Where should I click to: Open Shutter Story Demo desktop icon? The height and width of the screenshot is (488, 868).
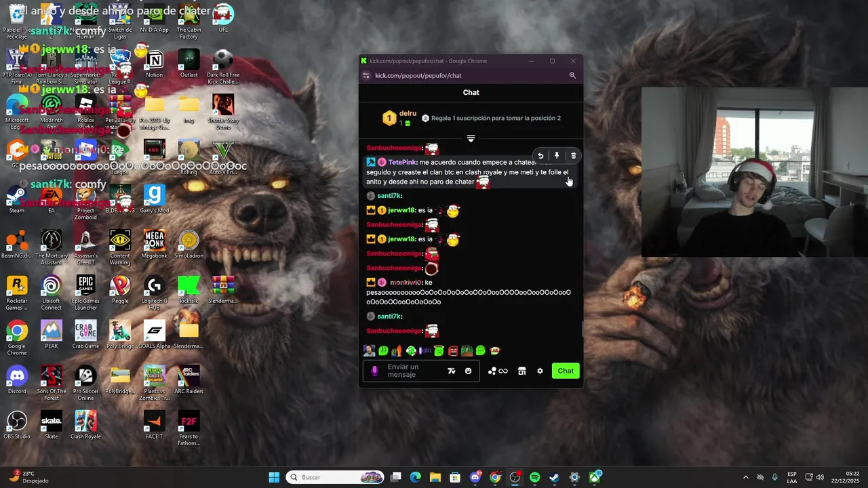coord(223,112)
